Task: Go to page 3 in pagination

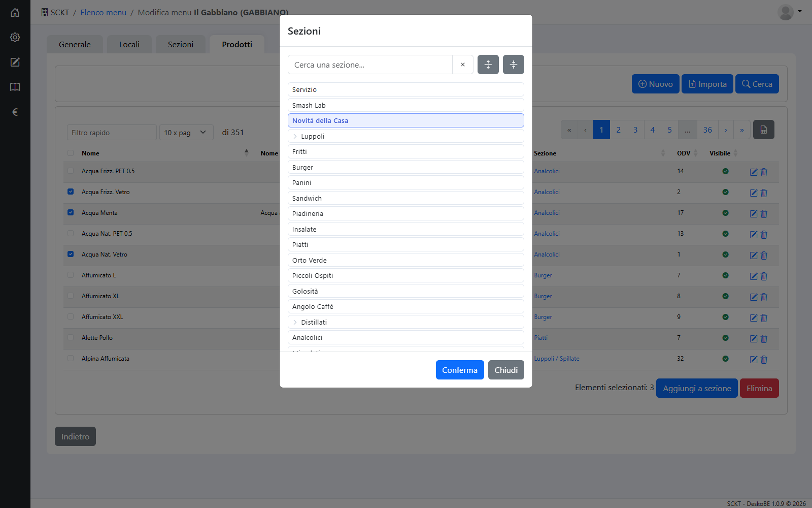Action: [635, 130]
